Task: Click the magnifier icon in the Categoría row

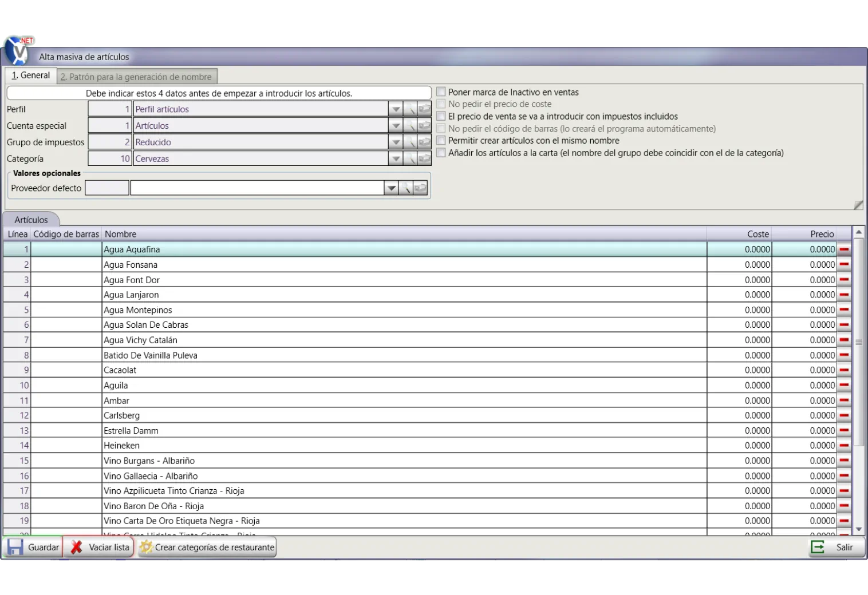Action: coord(410,158)
